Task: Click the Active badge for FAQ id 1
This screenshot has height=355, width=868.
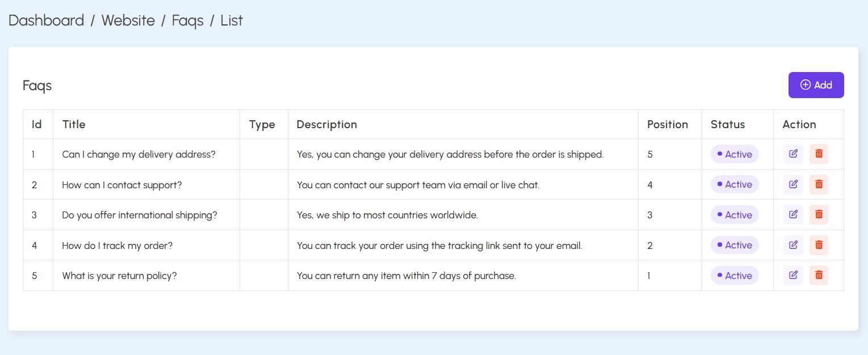Action: click(735, 154)
